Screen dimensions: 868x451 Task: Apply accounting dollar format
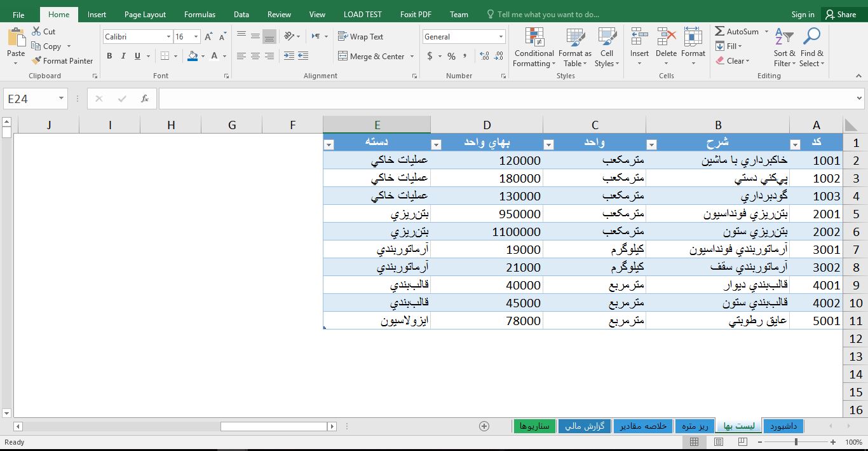click(x=430, y=56)
